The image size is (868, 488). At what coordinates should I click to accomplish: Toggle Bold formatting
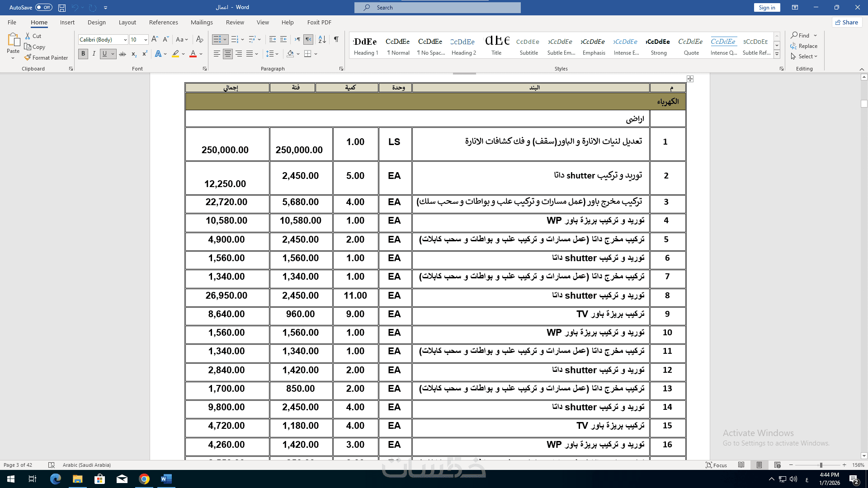tap(83, 54)
